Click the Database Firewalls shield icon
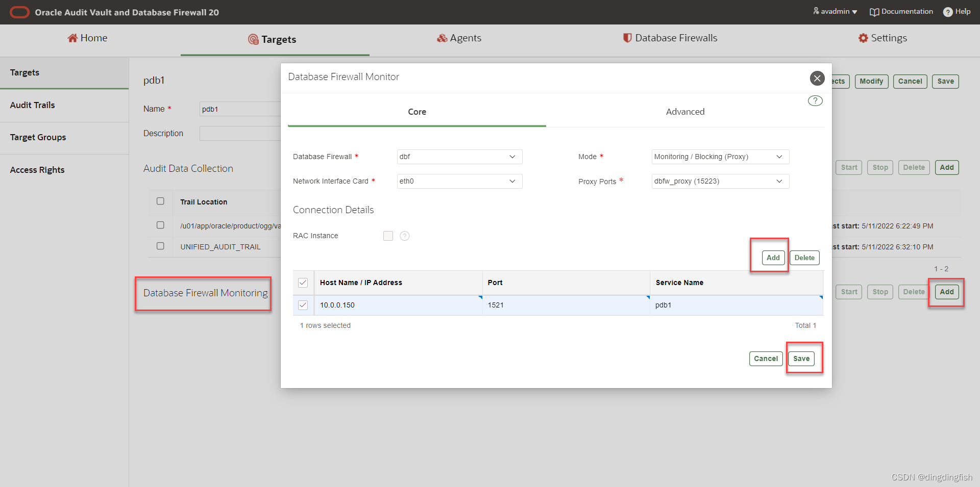The width and height of the screenshot is (980, 487). [627, 38]
